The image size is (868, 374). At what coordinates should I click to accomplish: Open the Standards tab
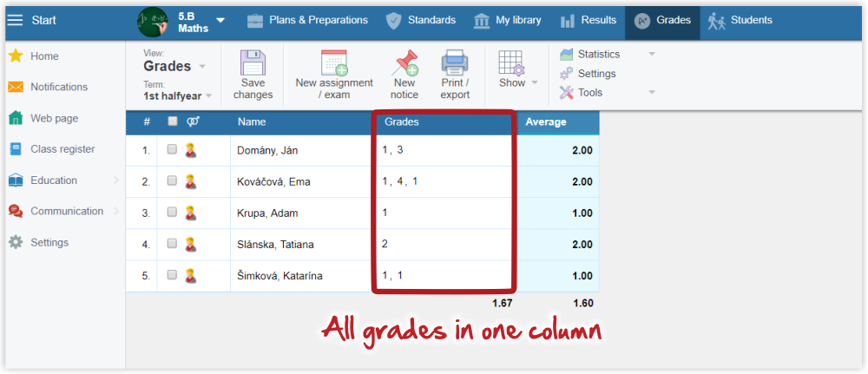pyautogui.click(x=421, y=21)
